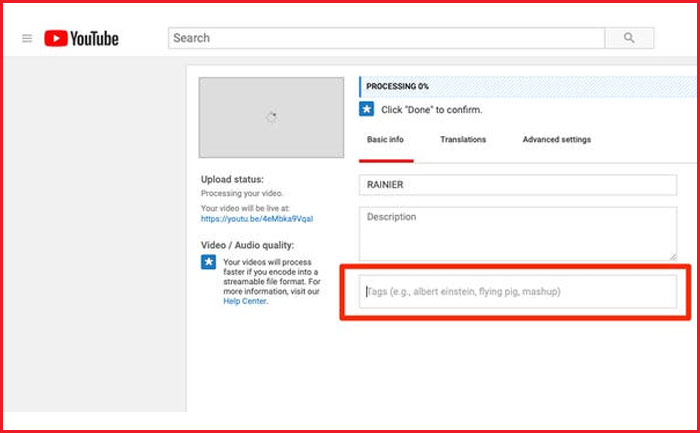
Task: Click the star icon beside "Click Done to confirm"
Action: tap(367, 109)
